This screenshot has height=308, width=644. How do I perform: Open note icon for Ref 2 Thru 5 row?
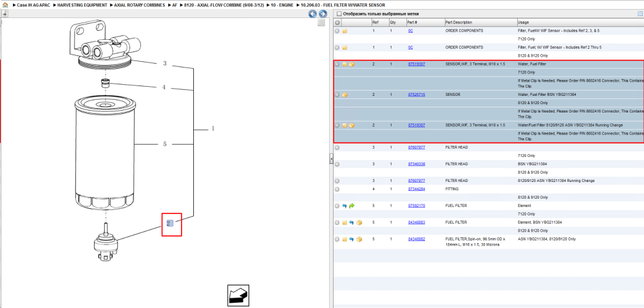345,48
